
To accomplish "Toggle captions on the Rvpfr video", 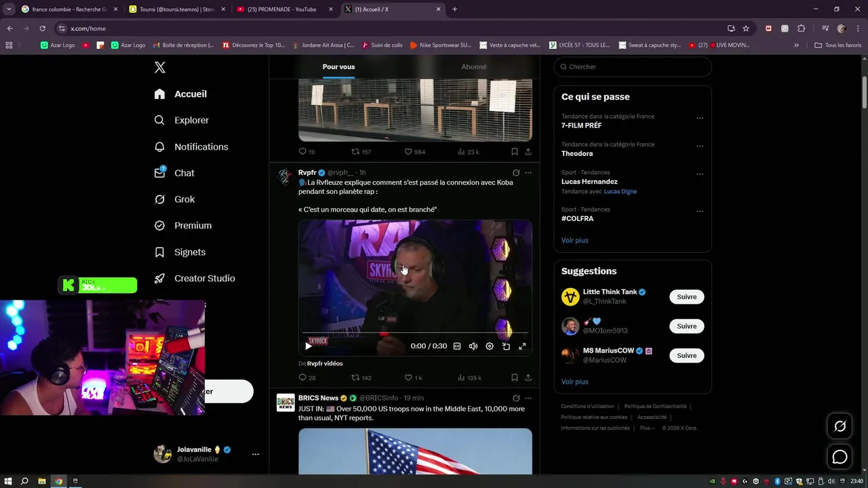I will [457, 346].
